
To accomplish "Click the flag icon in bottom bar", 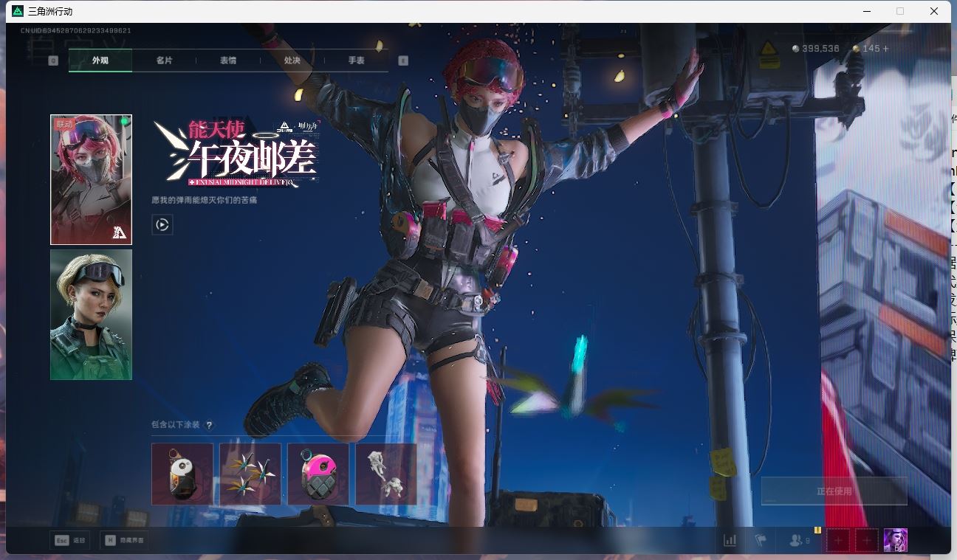I will [x=761, y=540].
